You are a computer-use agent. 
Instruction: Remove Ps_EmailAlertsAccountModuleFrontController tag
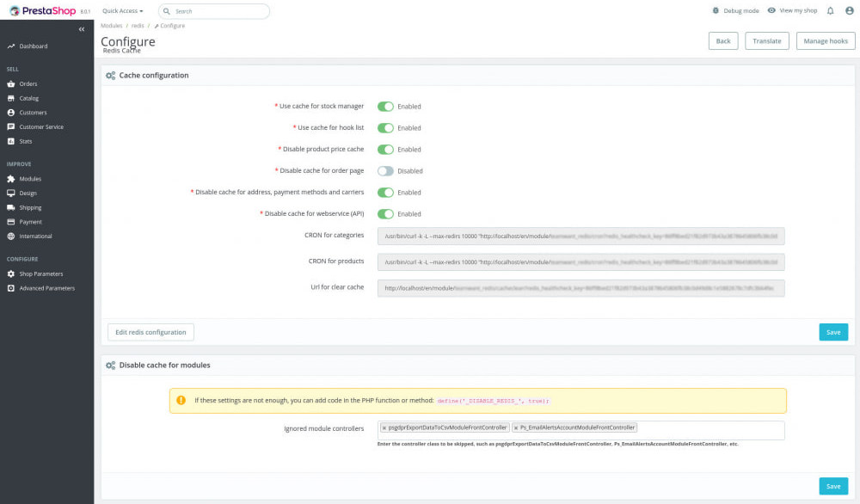tap(515, 427)
